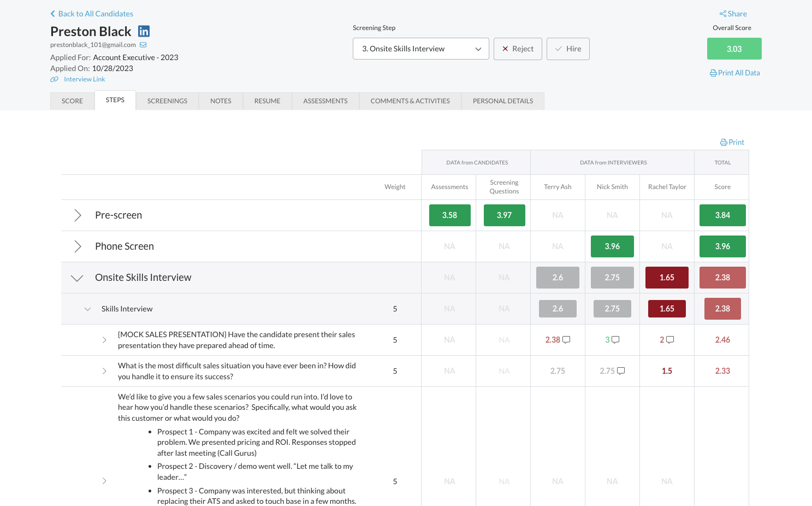The width and height of the screenshot is (812, 506).
Task: Expand the mock sales presentation question
Action: (104, 340)
